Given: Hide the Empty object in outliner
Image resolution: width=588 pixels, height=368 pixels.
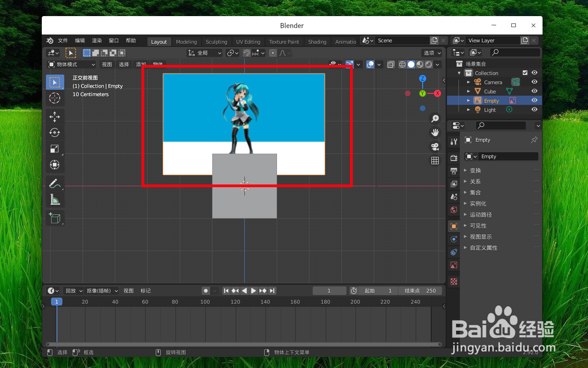Looking at the screenshot, I should [x=534, y=100].
